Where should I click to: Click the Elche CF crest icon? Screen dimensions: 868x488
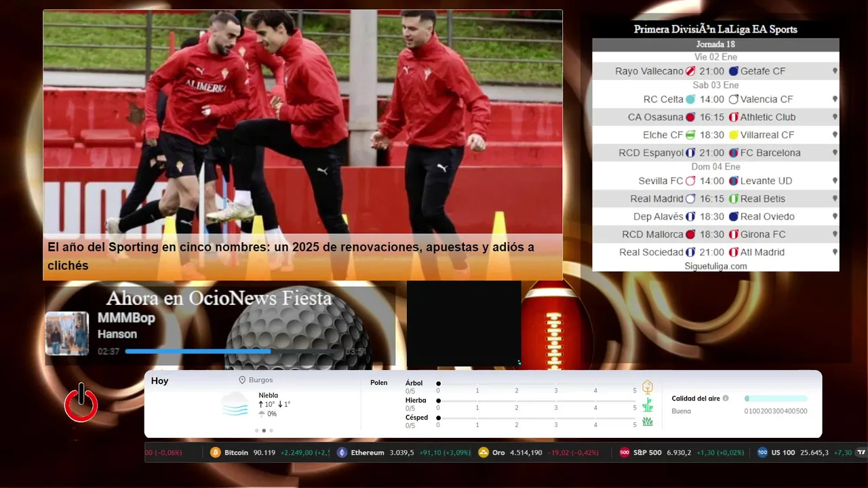point(690,135)
